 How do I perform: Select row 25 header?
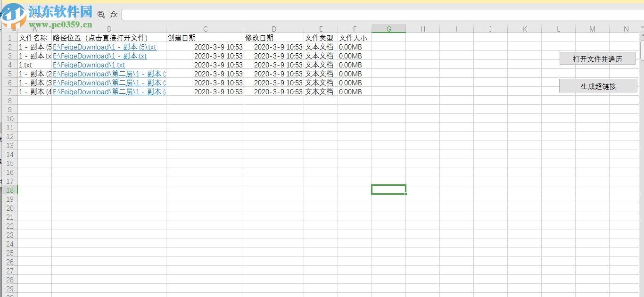(x=10, y=253)
